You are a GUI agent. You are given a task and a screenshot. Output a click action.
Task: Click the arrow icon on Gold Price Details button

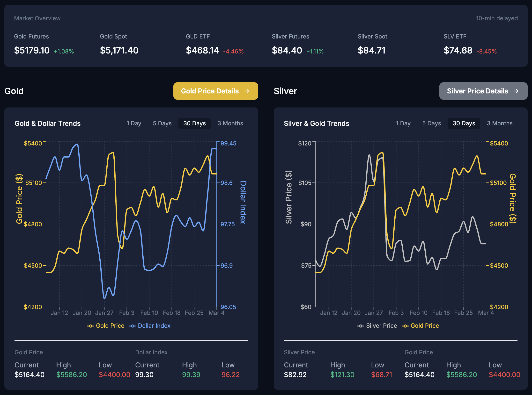[x=247, y=91]
